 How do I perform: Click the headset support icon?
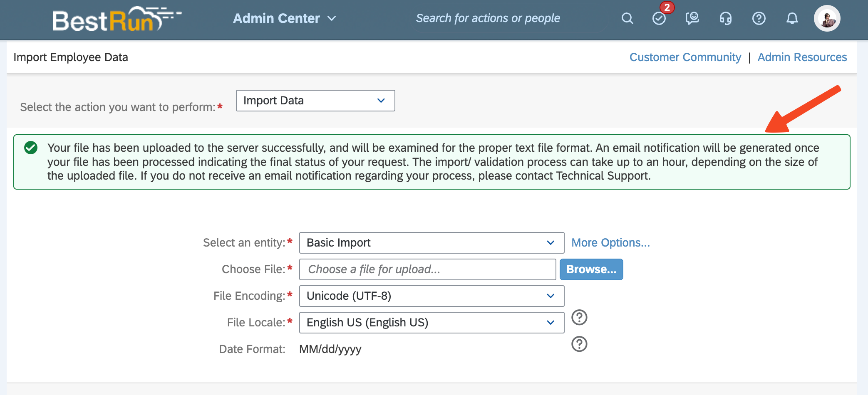pos(726,18)
